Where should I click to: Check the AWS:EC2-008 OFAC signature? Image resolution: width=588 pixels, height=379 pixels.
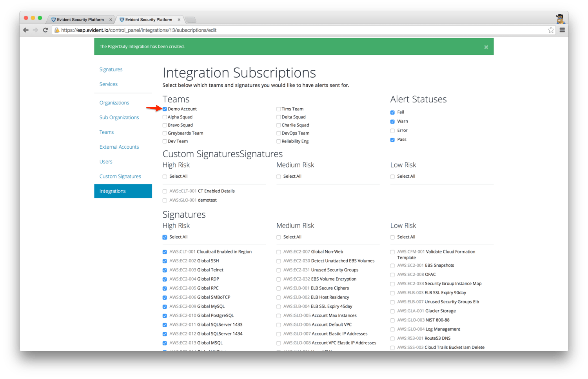click(x=392, y=275)
